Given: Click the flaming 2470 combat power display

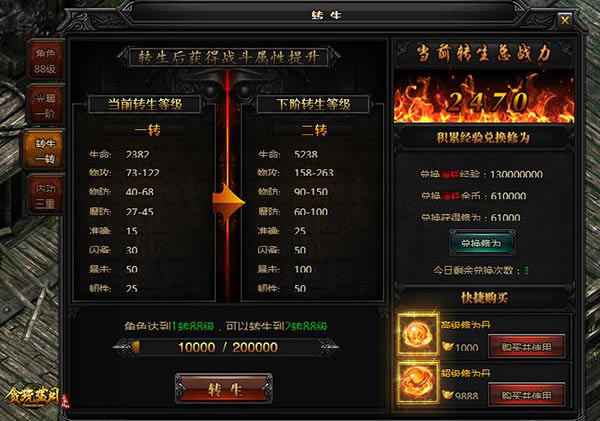Looking at the screenshot, I should 484,99.
